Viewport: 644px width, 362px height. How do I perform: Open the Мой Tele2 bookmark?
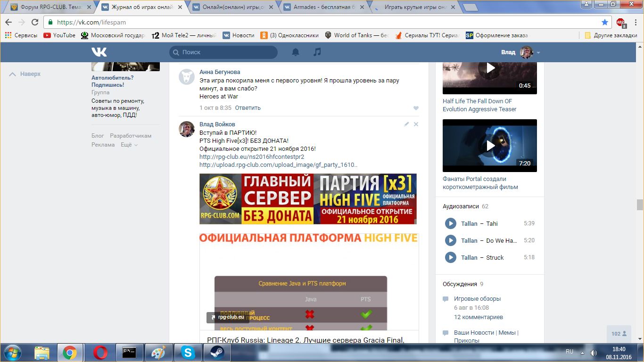184,35
